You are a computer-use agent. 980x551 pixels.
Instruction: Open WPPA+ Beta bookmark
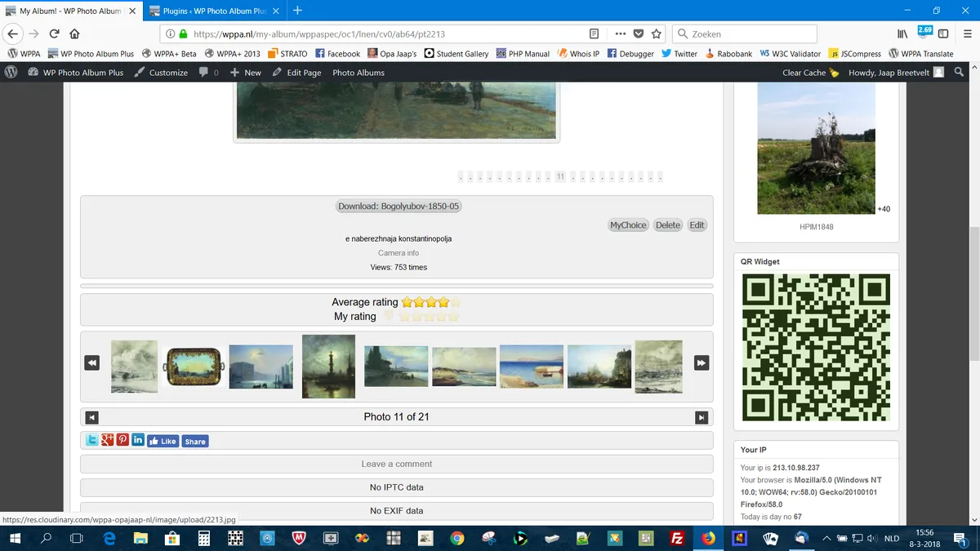(x=169, y=54)
